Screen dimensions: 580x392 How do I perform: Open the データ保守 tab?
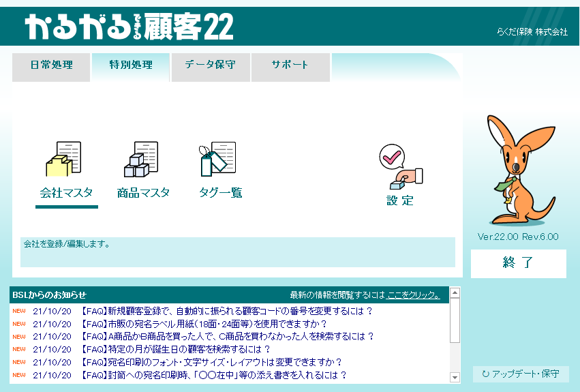pos(211,67)
